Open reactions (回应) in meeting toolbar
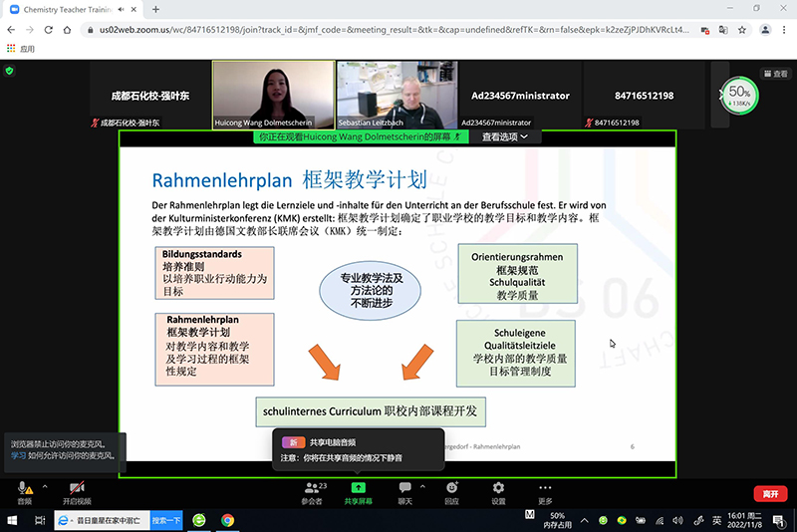 pos(451,487)
